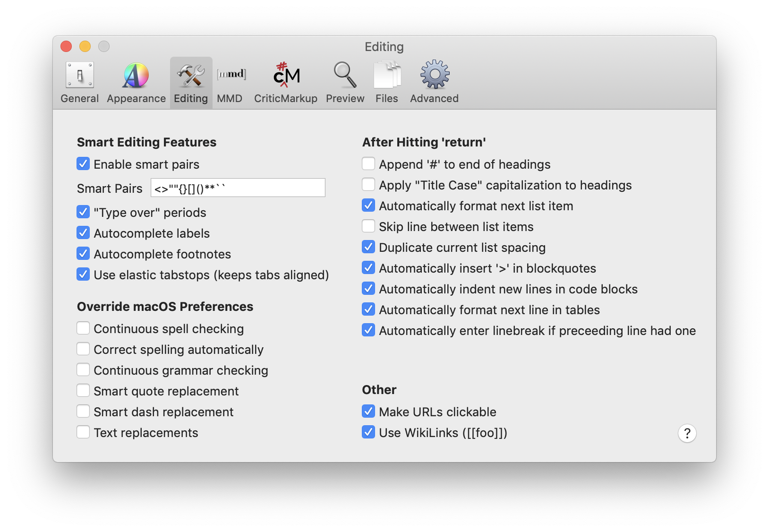
Task: Switch to the MMD preferences pane
Action: (x=230, y=83)
